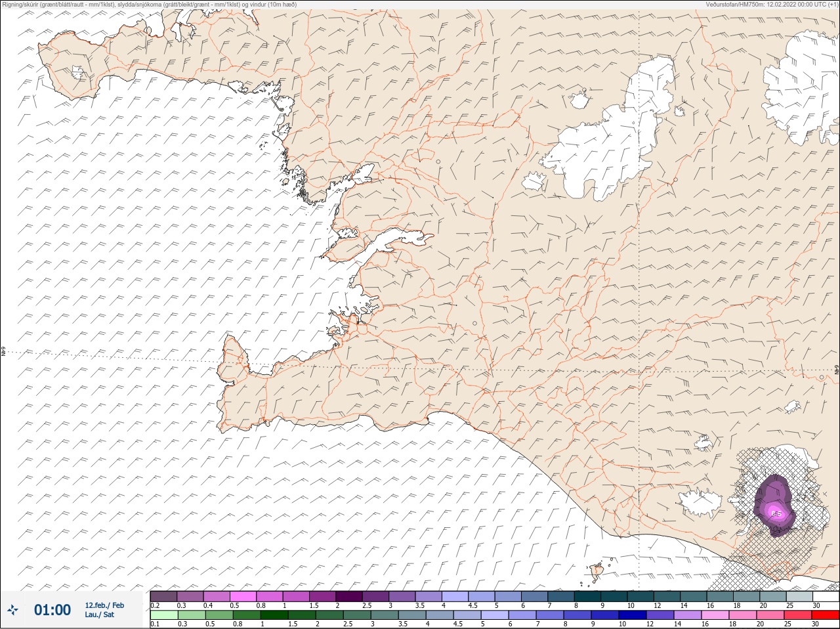This screenshot has height=629, width=840.
Task: Pick the bright red swatch after 30, bottom row
Action: pyautogui.click(x=826, y=615)
